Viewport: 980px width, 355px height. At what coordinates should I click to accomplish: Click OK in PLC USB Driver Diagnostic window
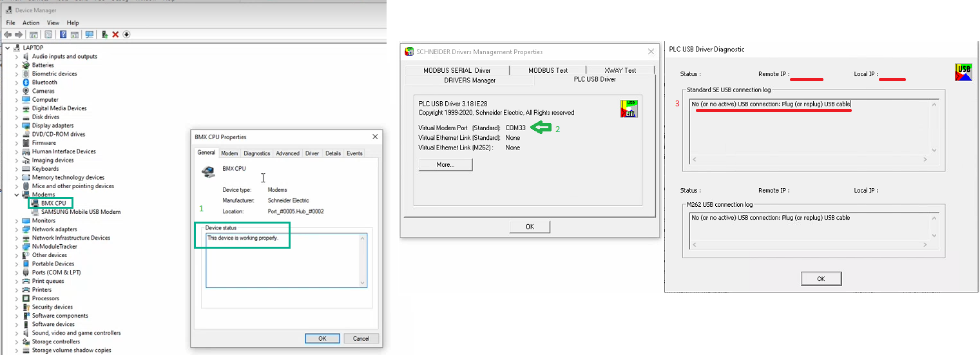pyautogui.click(x=821, y=279)
